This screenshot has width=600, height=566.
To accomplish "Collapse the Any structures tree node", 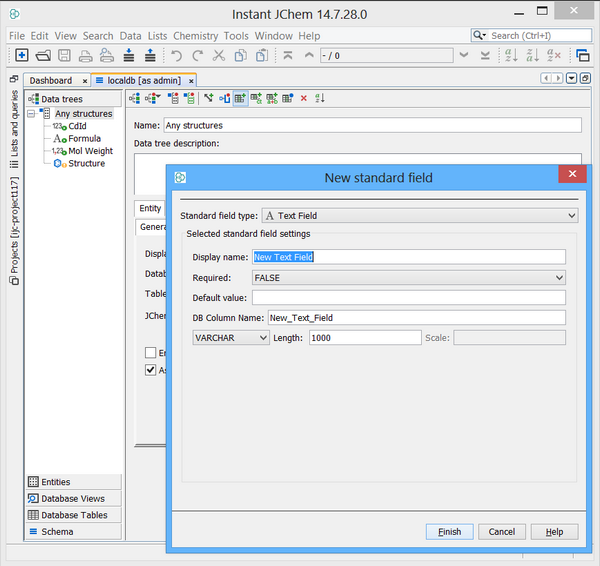I will click(x=33, y=114).
